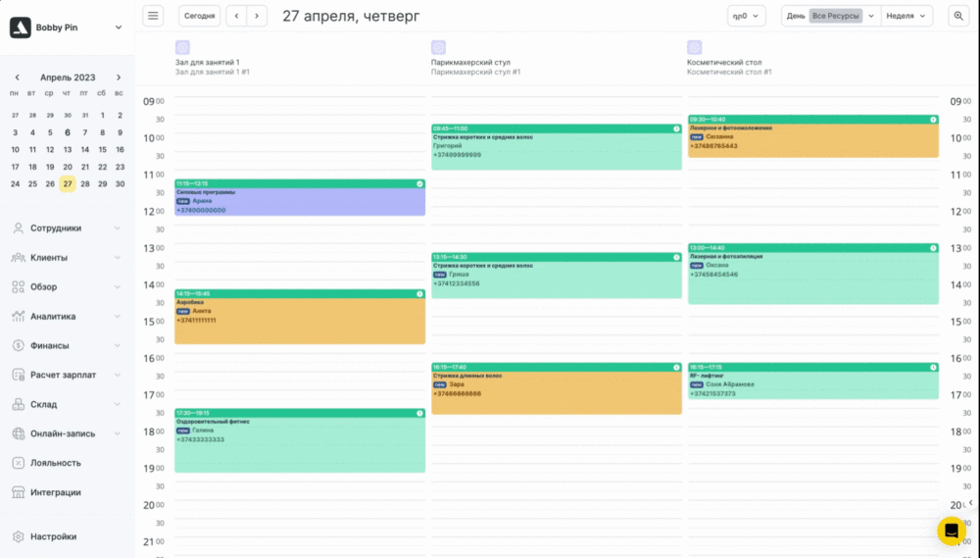Switch to День view
This screenshot has height=558, width=980.
[x=795, y=16]
